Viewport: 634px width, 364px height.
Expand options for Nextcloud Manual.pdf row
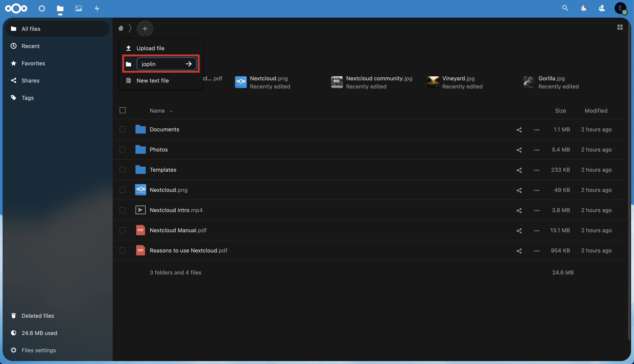pyautogui.click(x=537, y=230)
